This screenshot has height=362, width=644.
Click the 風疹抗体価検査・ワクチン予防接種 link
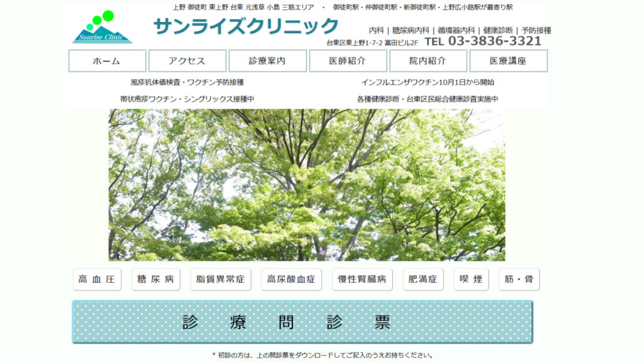(187, 82)
